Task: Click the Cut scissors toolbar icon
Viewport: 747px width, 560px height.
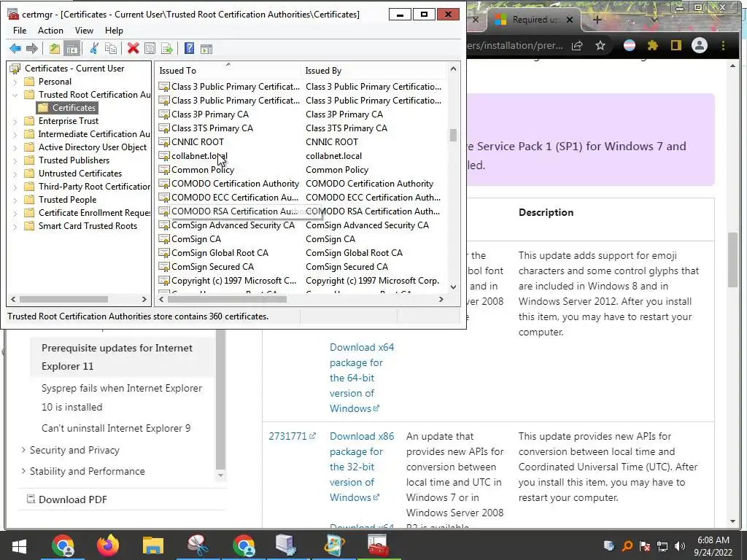Action: pyautogui.click(x=94, y=49)
